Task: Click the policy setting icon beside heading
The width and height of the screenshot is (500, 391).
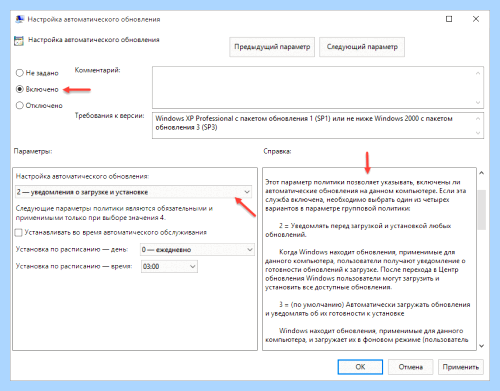Action: coord(19,41)
